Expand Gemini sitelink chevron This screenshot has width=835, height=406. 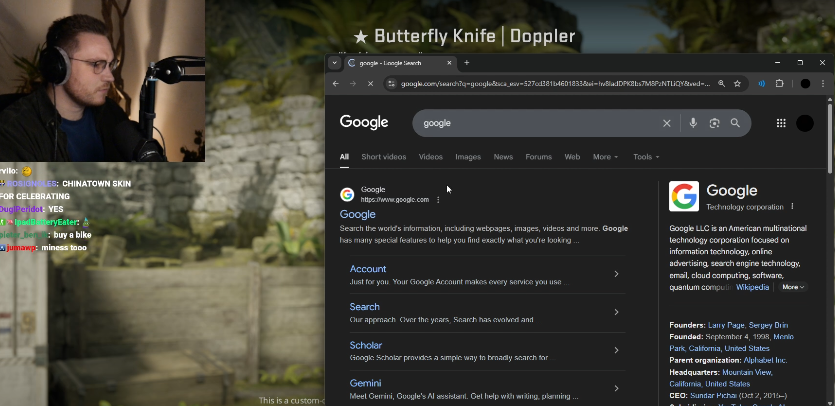[x=616, y=388]
